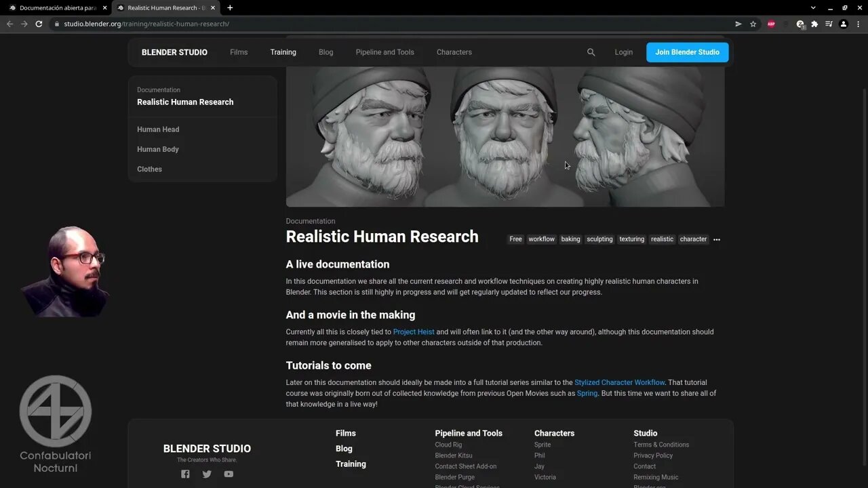Click the sculpting tag
Image resolution: width=868 pixels, height=488 pixels.
pos(599,239)
